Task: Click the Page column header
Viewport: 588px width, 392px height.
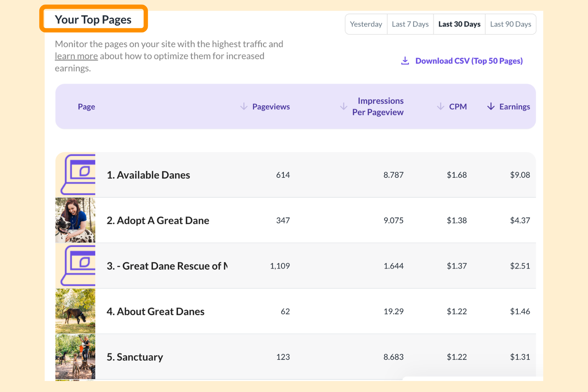Action: pos(86,106)
